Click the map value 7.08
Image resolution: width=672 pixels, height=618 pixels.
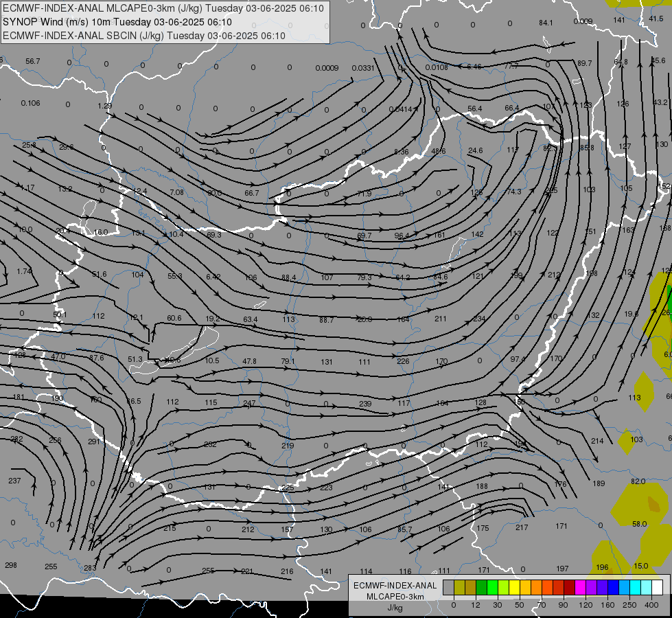pyautogui.click(x=176, y=192)
